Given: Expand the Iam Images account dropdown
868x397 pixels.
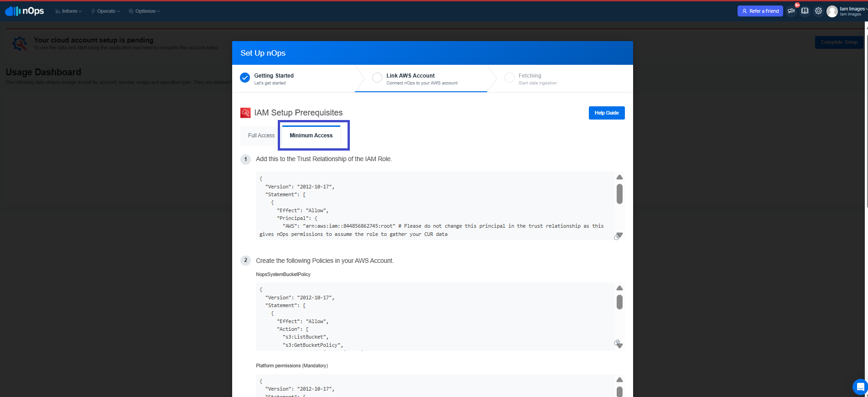Looking at the screenshot, I should (x=853, y=11).
